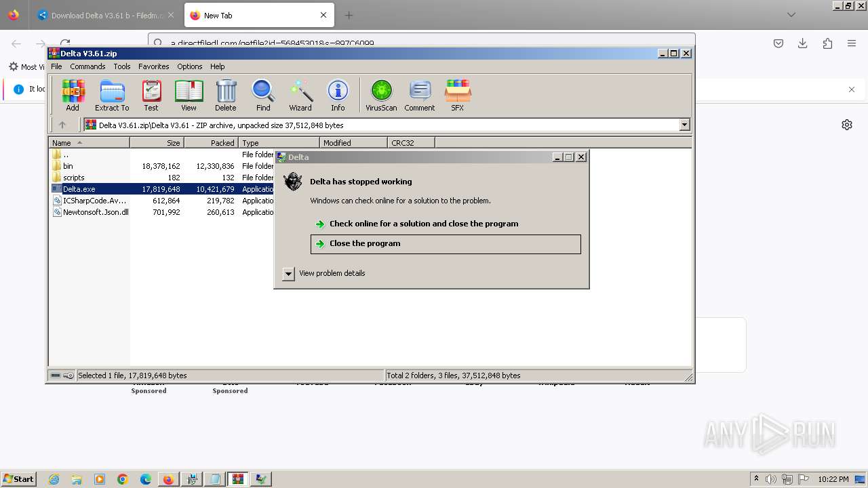Open the Commands menu
The height and width of the screenshot is (488, 868).
tap(87, 66)
